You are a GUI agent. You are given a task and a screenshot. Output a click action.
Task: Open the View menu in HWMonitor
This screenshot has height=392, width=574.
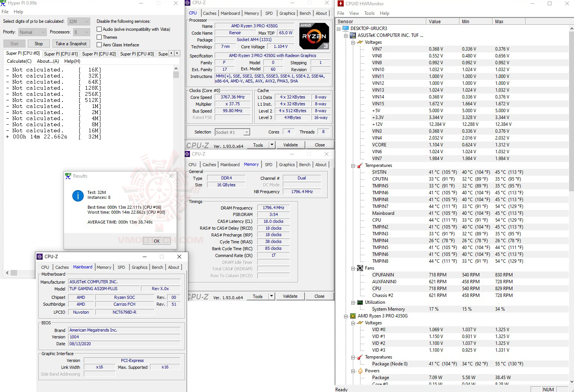(x=354, y=13)
